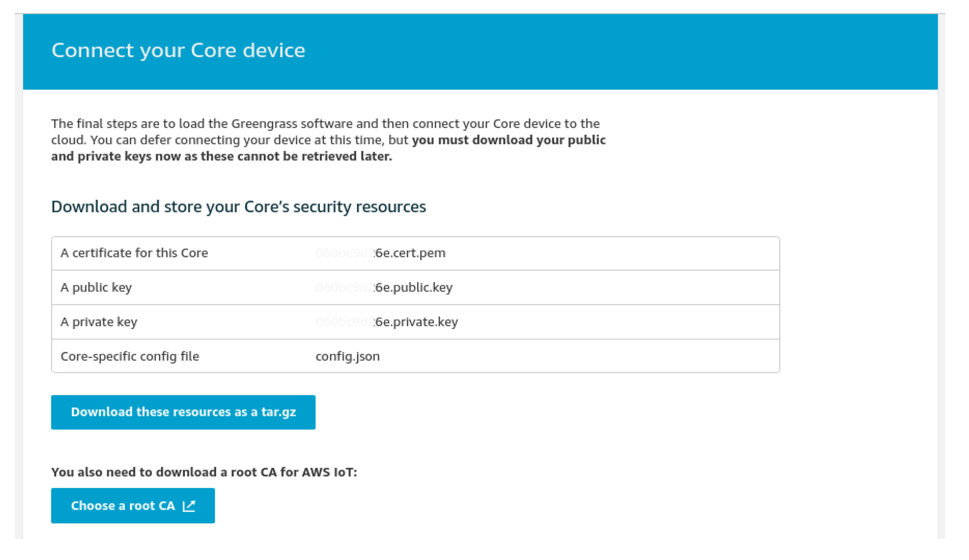Click the empty area right of config.json row
The image size is (969, 560).
coord(577,356)
